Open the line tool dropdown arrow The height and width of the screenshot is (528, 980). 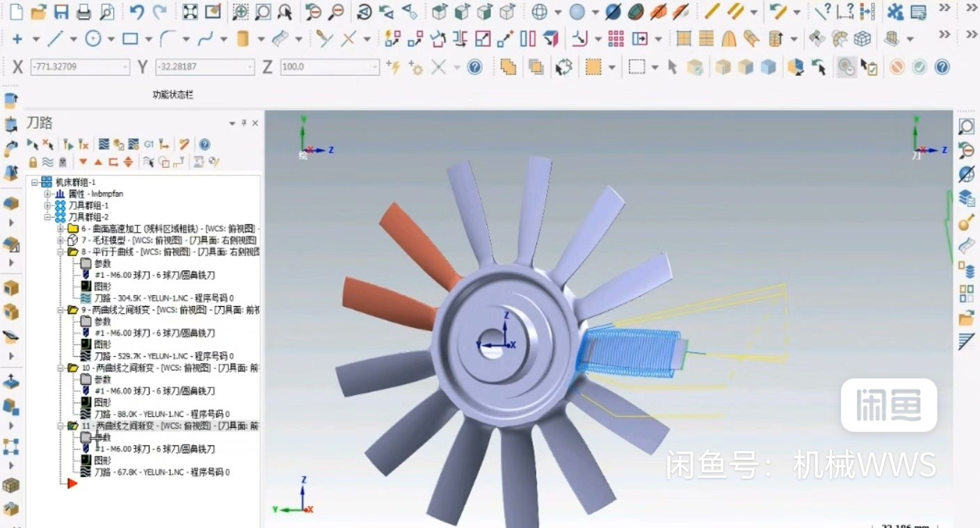coord(73,40)
